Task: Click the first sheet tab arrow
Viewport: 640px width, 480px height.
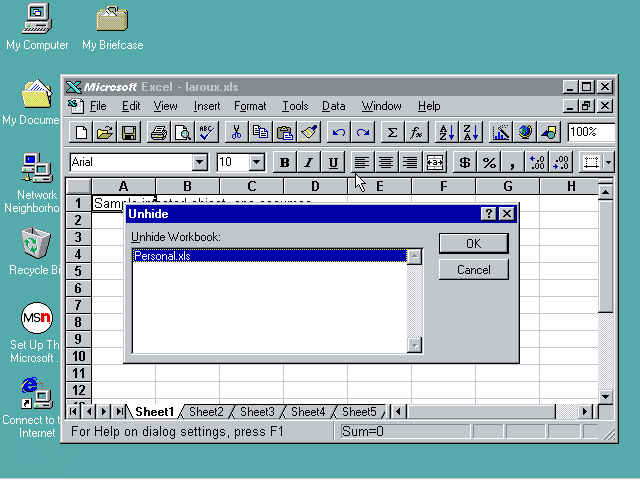Action: pos(73,411)
